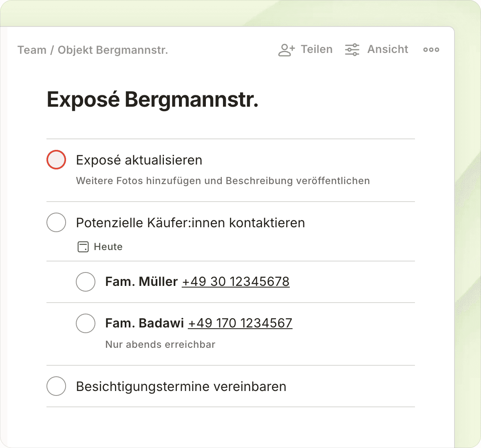Screen dimensions: 481x448
Task: Complete the Exposé aktualisieren task
Action: (x=56, y=160)
